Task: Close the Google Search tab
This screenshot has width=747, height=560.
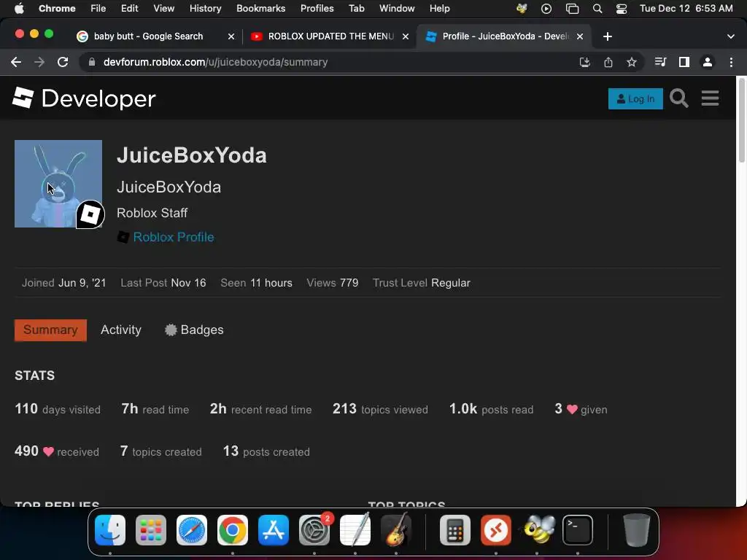Action: [231, 36]
